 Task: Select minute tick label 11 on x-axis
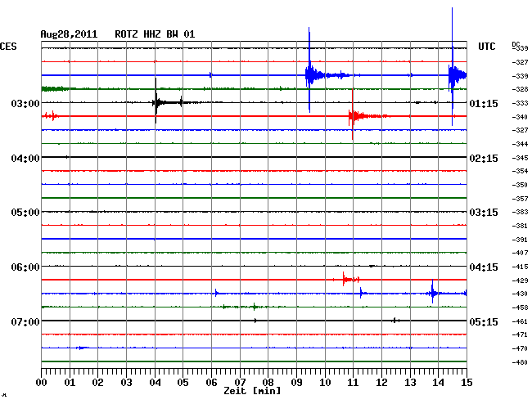[x=353, y=382]
